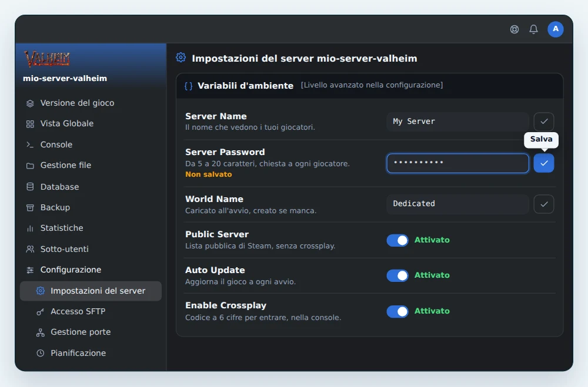588x387 pixels.
Task: Click the 'Salva' tooltip
Action: pyautogui.click(x=541, y=139)
